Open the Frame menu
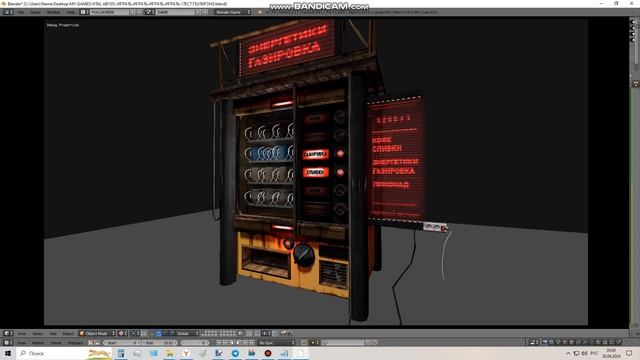 (56, 342)
